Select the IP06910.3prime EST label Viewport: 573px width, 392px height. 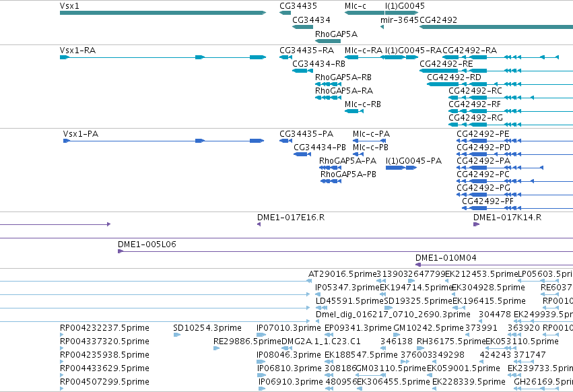(291, 382)
